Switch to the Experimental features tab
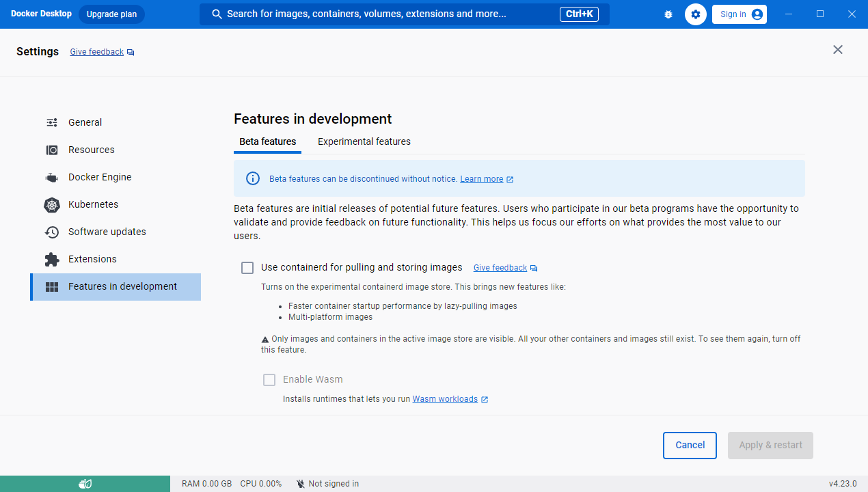The height and width of the screenshot is (492, 868). (364, 141)
